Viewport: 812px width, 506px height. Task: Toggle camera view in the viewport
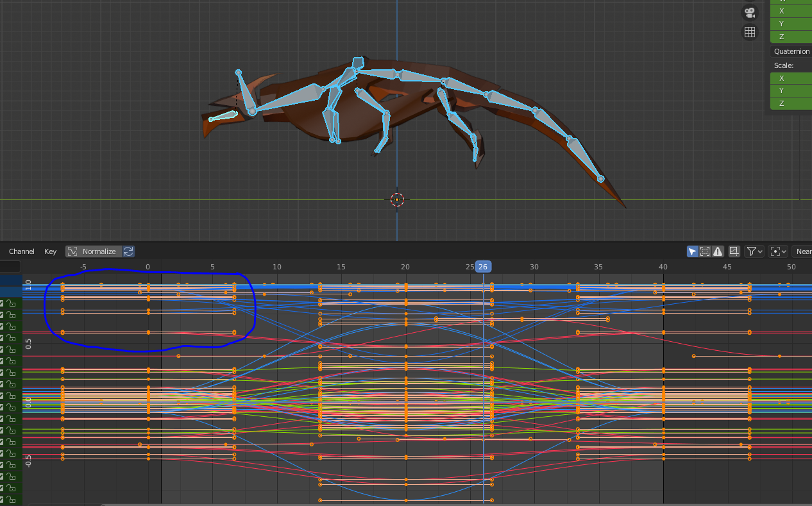click(x=749, y=12)
